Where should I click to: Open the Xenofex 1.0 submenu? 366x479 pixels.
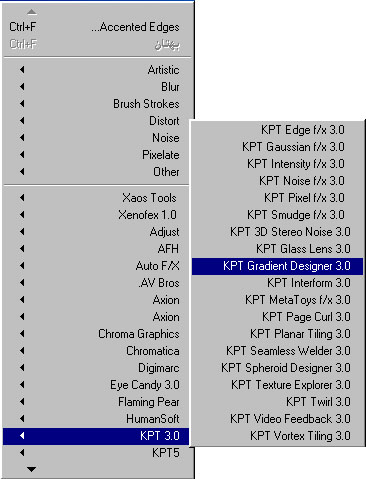point(96,215)
